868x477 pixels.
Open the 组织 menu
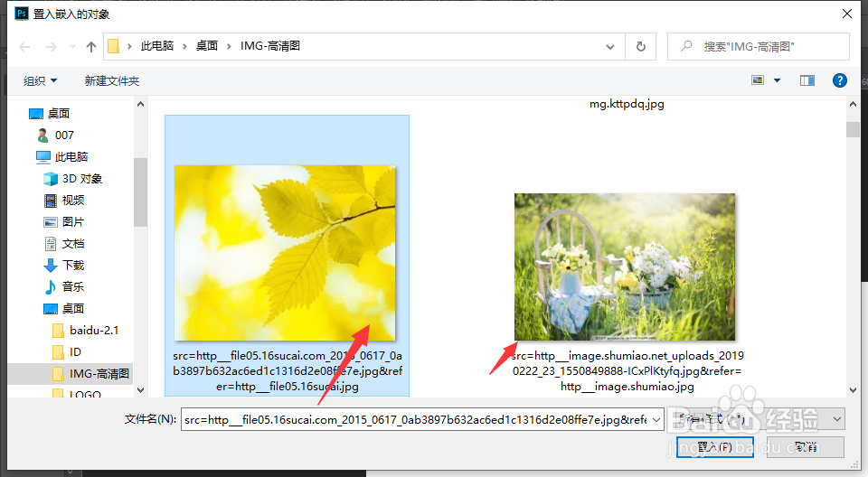click(x=40, y=80)
